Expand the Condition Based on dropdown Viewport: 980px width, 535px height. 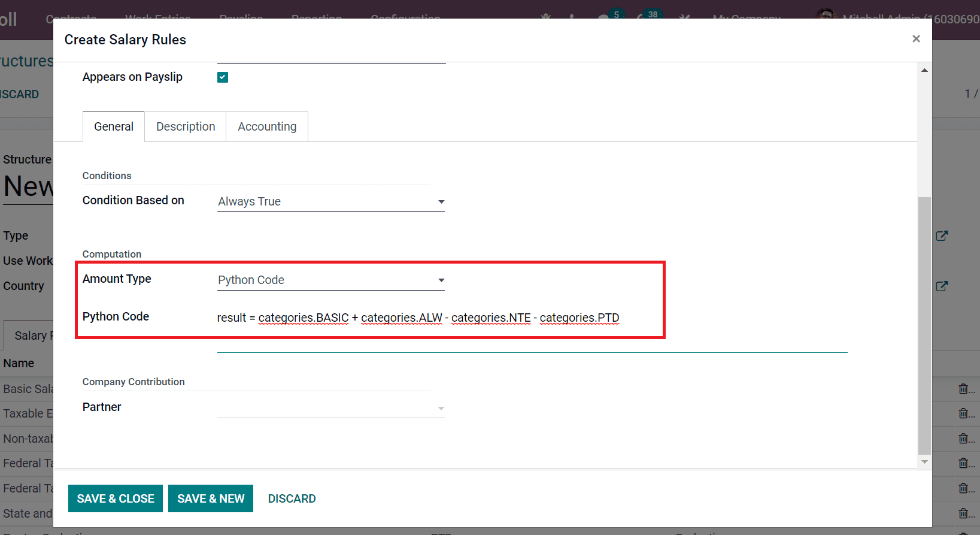330,202
